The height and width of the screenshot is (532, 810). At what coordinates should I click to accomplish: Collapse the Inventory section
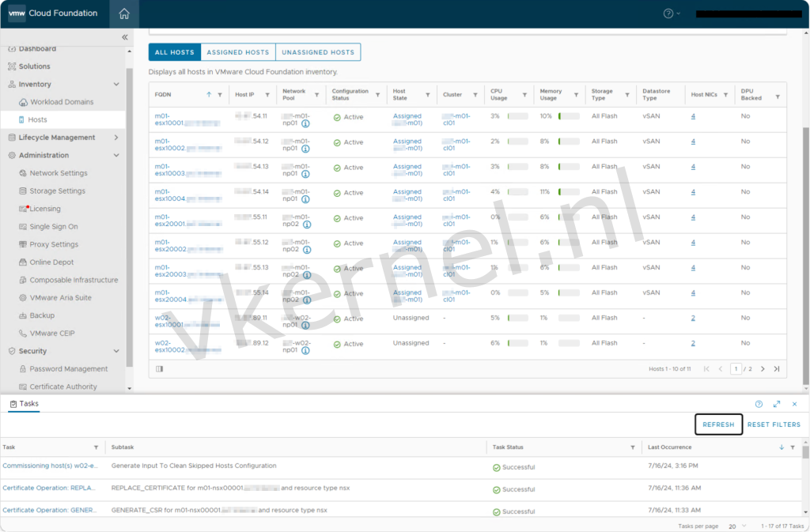(116, 85)
